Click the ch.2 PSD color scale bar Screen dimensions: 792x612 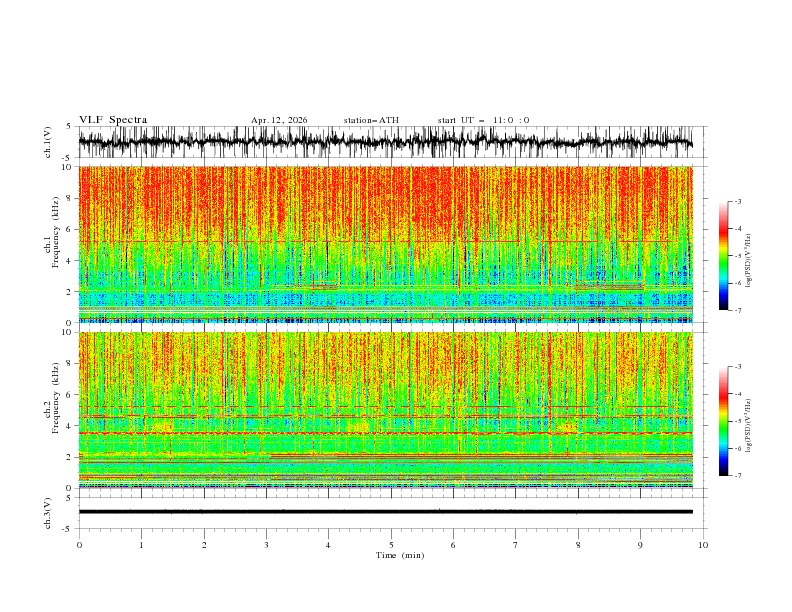click(x=724, y=421)
